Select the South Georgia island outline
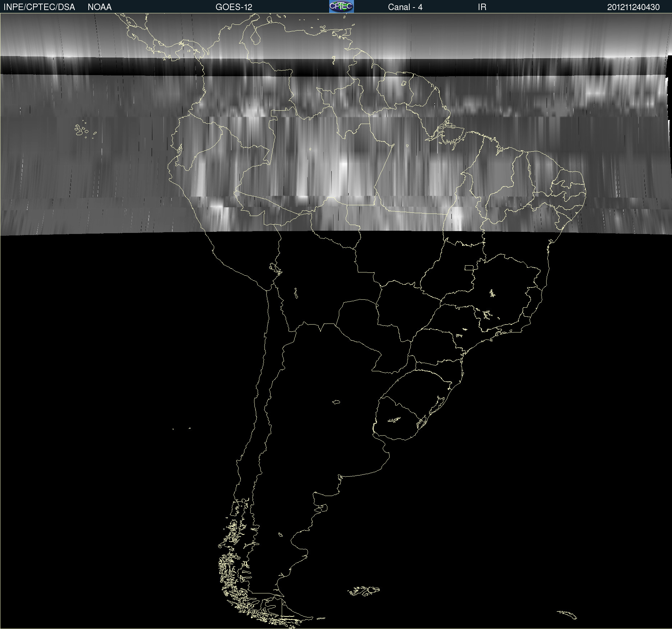Viewport: 672px width, 629px height. click(568, 615)
